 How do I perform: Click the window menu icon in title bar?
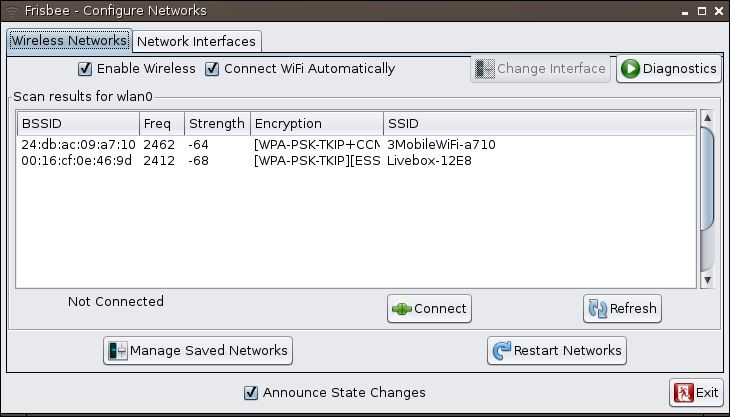point(10,10)
